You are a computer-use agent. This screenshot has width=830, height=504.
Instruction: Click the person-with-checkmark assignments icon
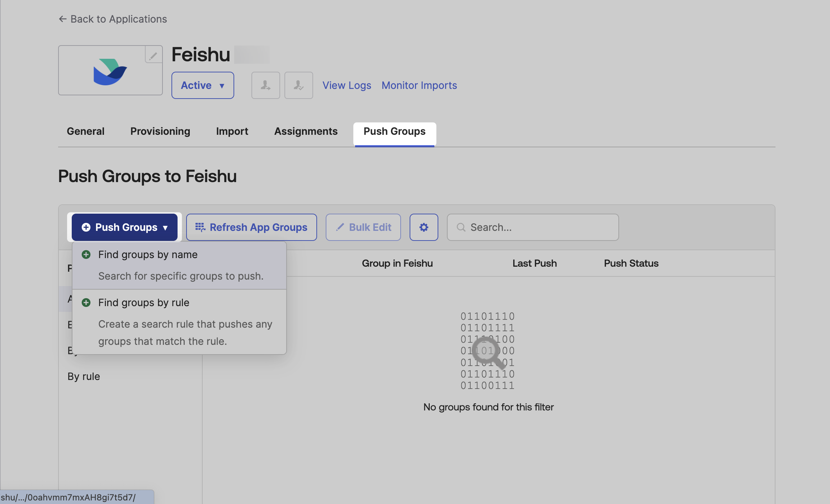click(298, 85)
